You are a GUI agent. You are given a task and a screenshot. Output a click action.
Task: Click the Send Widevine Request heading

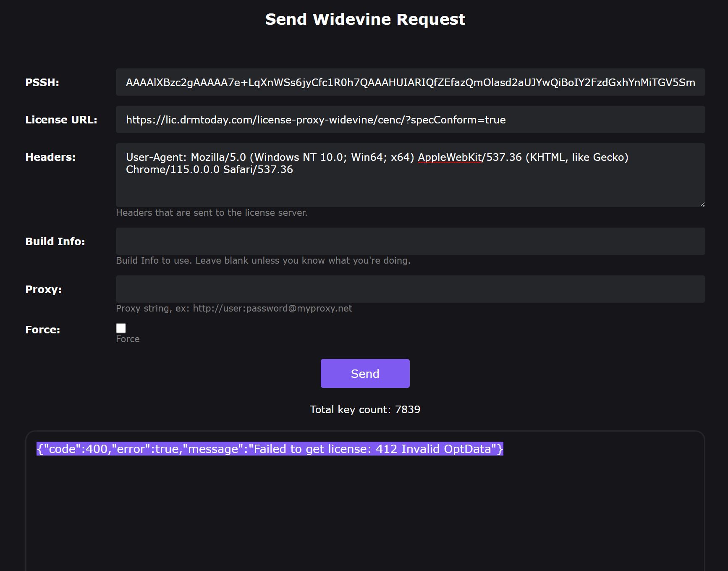(365, 19)
